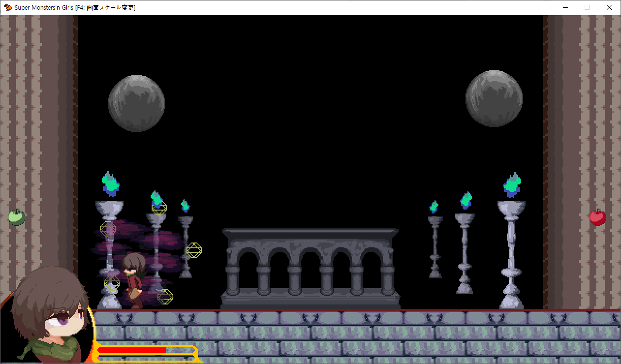Click the game's application icon in the title bar
The image size is (621, 364).
click(8, 7)
